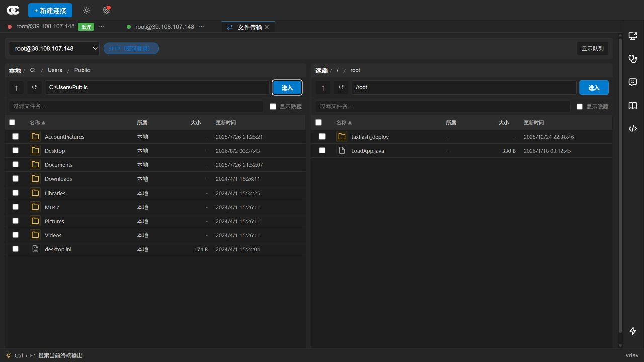This screenshot has height=362, width=644.
Task: Click local 更新时间 column header
Action: point(226,123)
